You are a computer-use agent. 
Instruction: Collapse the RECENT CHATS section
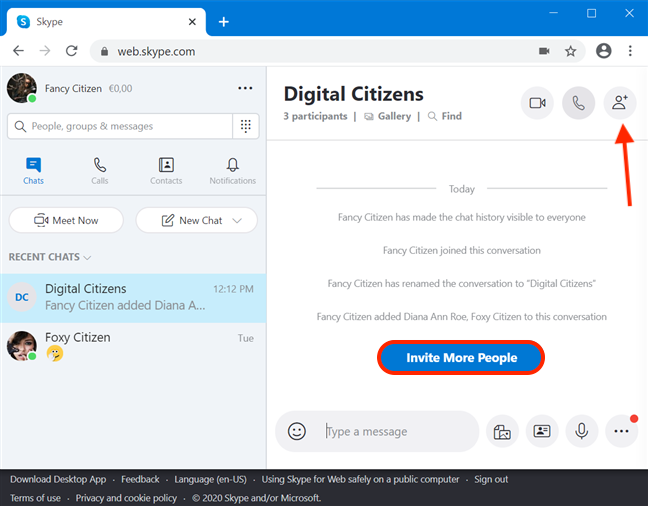pyautogui.click(x=50, y=257)
